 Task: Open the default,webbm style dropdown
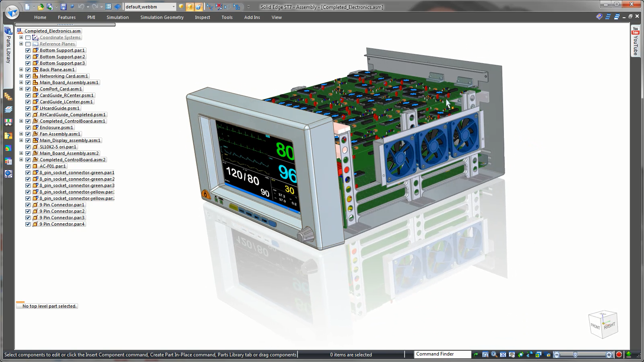[x=173, y=7]
